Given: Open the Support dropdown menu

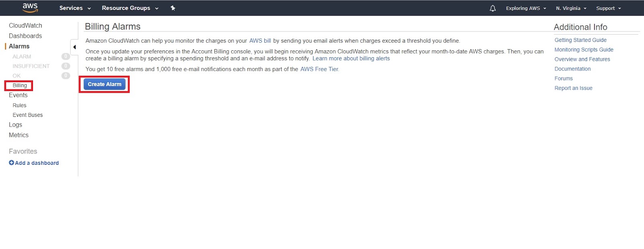Looking at the screenshot, I should point(609,8).
